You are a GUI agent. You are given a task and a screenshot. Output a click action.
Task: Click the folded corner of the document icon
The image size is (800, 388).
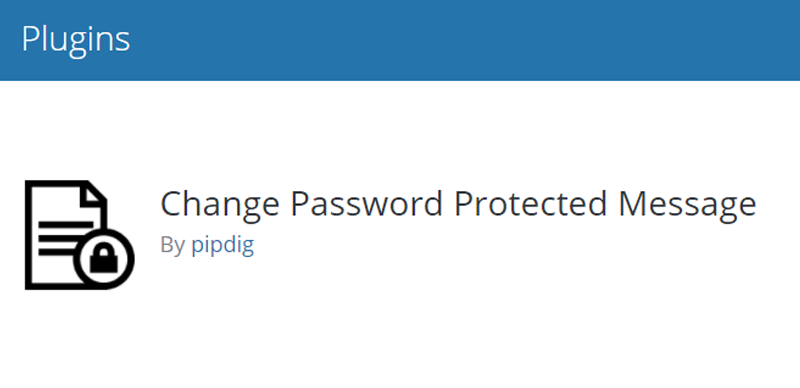click(97, 192)
